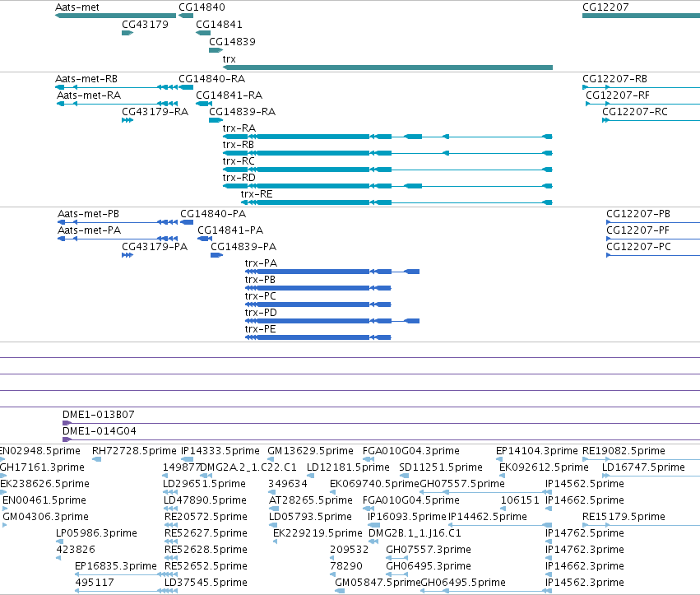The image size is (700, 595).
Task: Select EST LD16747.5prime
Action: 643,467
